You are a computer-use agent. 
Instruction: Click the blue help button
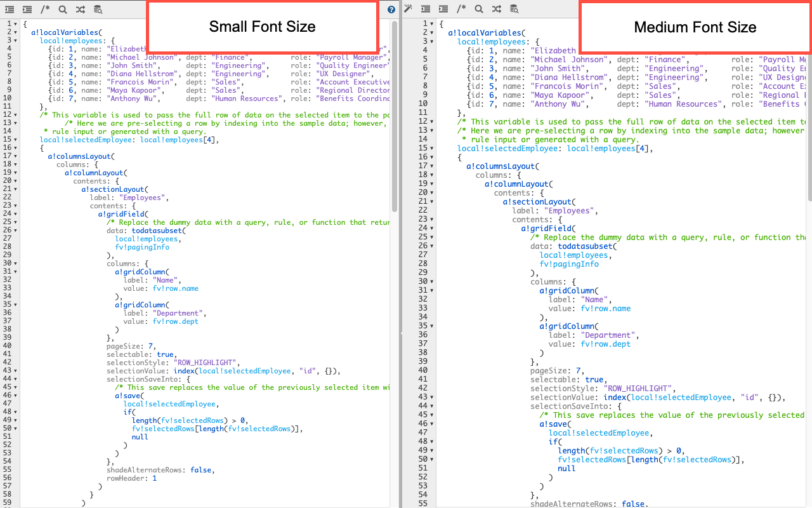click(391, 9)
